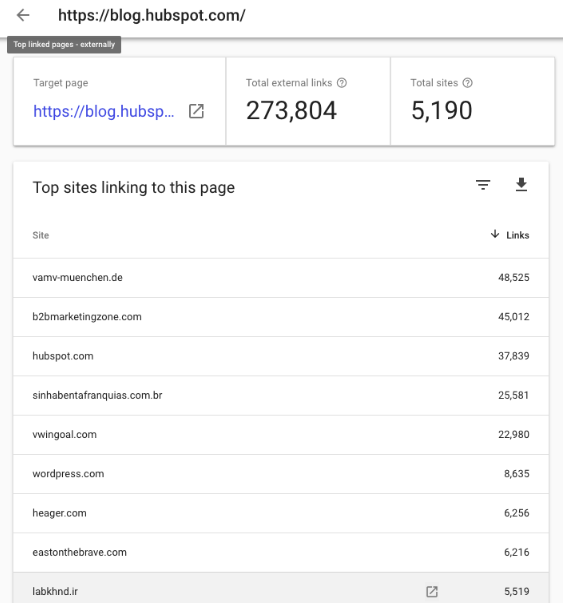Select the hubspot.com site row

click(281, 356)
